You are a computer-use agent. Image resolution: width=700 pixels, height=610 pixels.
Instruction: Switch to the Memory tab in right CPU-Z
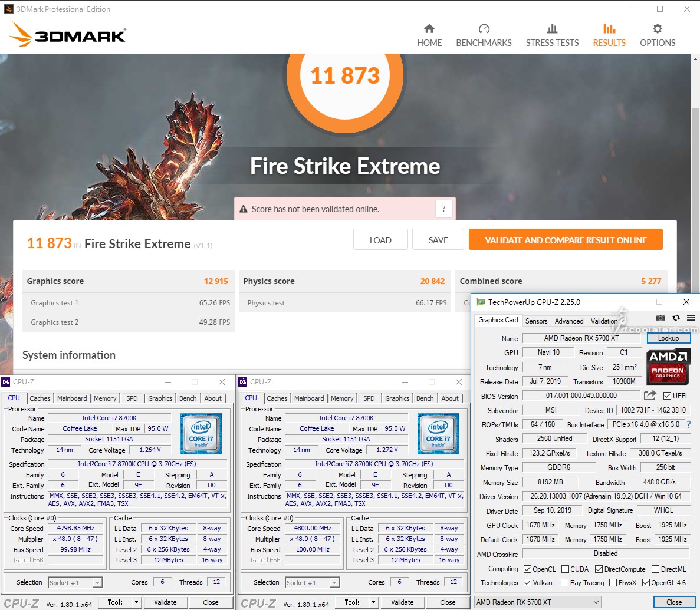click(x=342, y=398)
